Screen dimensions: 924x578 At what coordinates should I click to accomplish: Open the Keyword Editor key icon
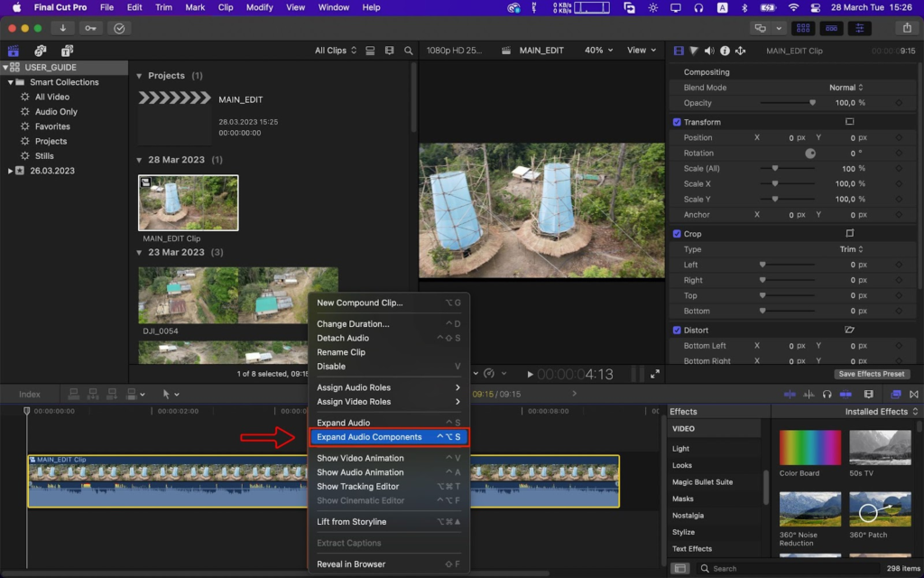click(x=90, y=28)
